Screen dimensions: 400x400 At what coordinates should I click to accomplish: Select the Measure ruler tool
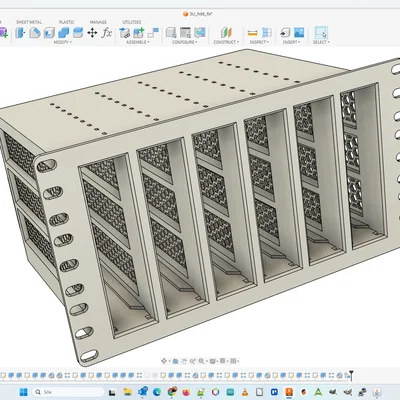253,33
